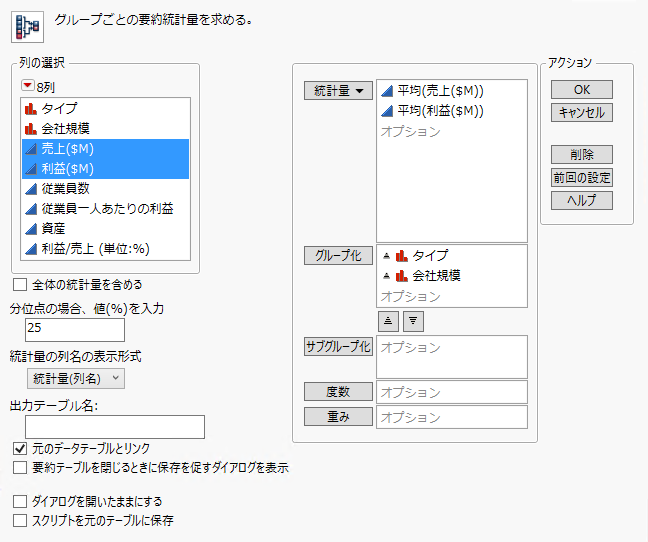Click the quantile percentage field showing 25

click(75, 330)
